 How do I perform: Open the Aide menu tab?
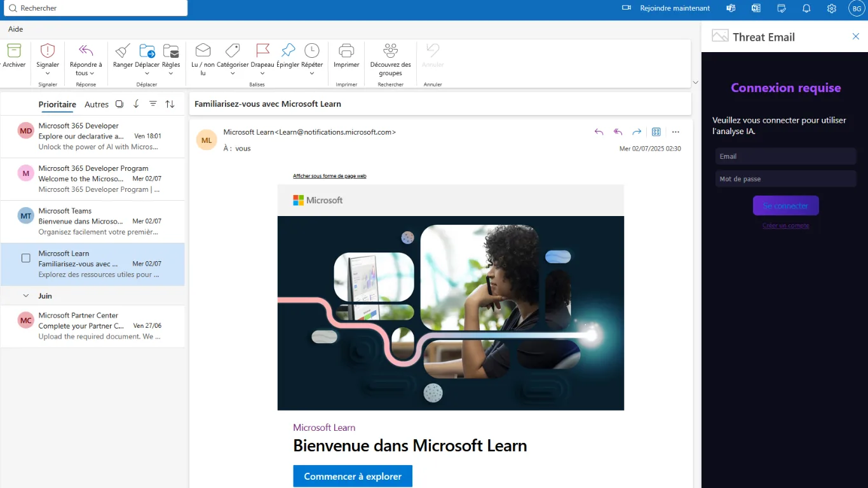coord(15,29)
